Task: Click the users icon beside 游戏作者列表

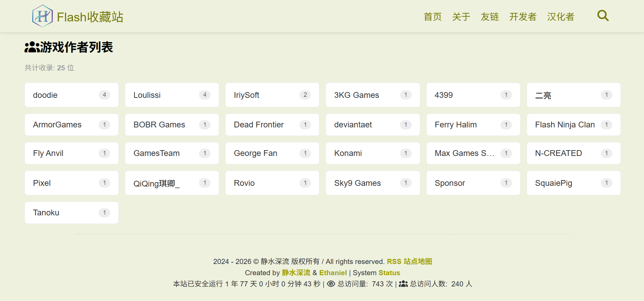Action: click(32, 47)
